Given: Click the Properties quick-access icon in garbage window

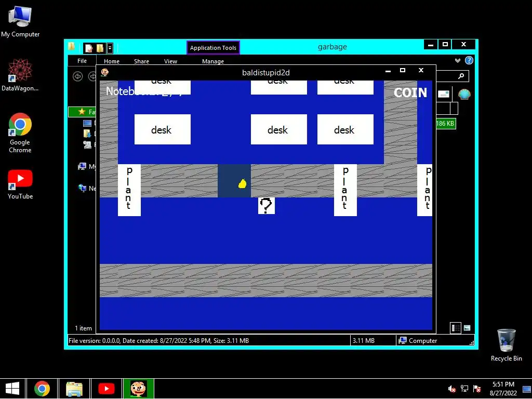Looking at the screenshot, I should 89,48.
